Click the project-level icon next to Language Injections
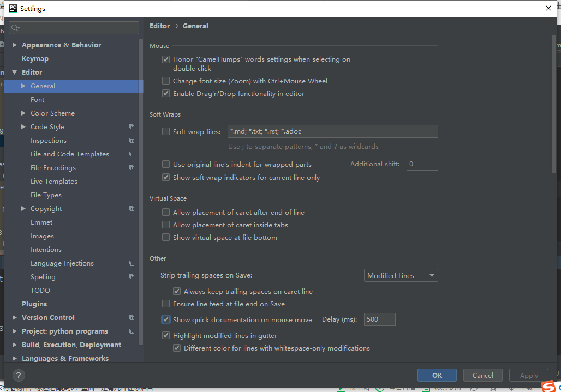 click(132, 263)
